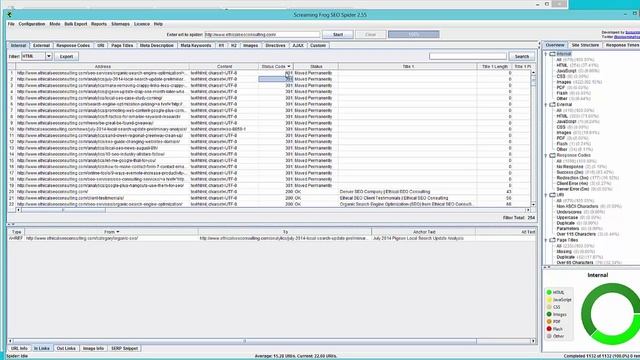
Task: Switch to the Image Info bottom tab
Action: (93, 349)
